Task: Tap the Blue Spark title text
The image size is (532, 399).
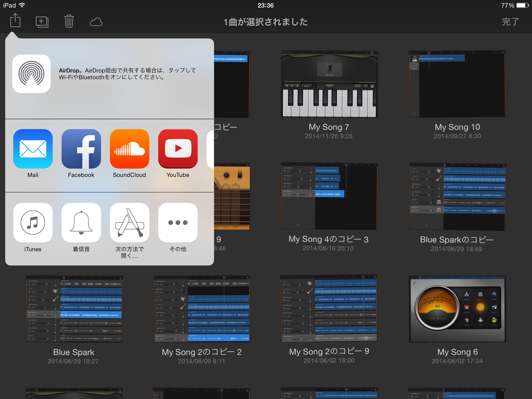Action: [74, 352]
